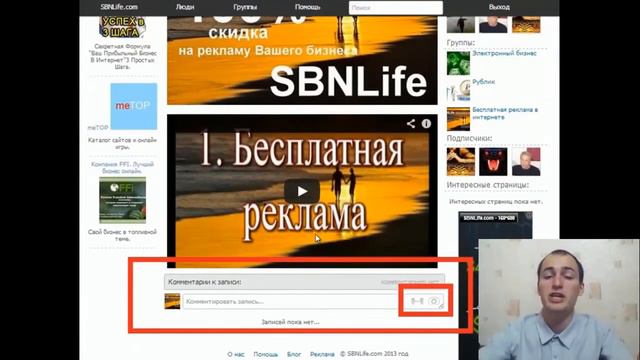
Task: Play the Бесплатная реклама video
Action: pyautogui.click(x=302, y=191)
